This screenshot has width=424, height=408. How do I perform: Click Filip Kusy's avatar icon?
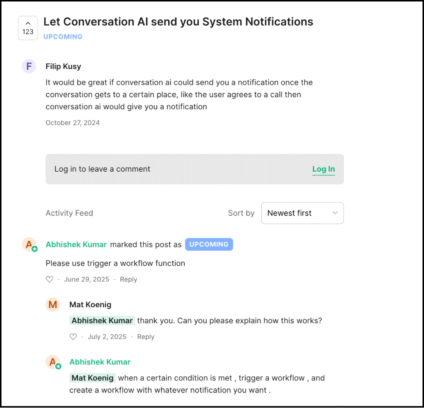(29, 66)
